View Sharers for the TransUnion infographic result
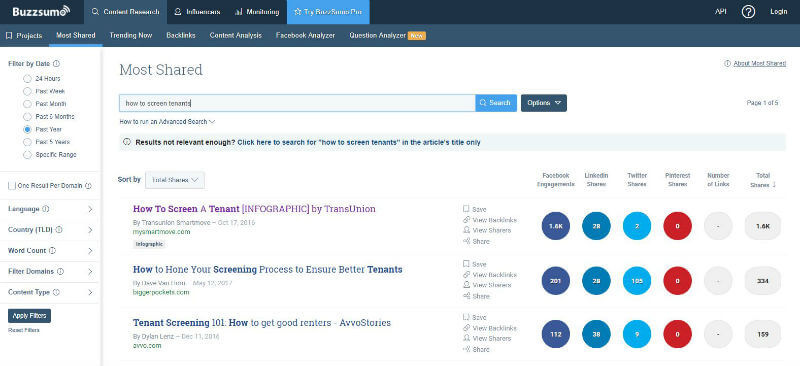Image resolution: width=800 pixels, height=366 pixels. click(487, 230)
